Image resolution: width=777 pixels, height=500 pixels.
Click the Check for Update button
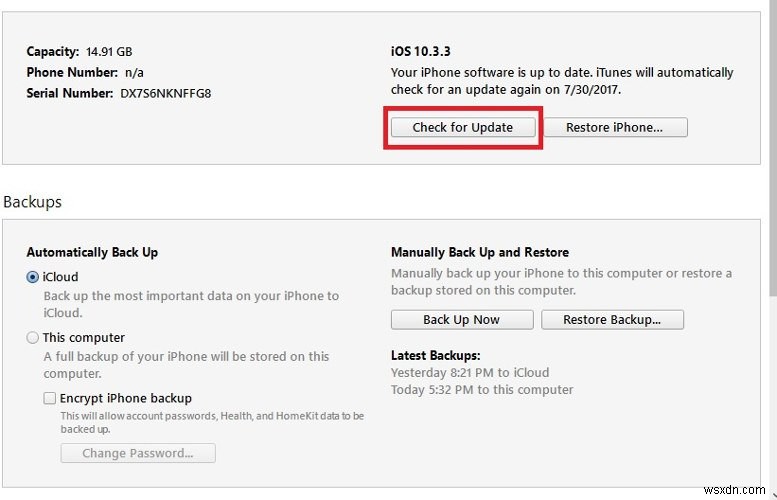click(x=462, y=128)
